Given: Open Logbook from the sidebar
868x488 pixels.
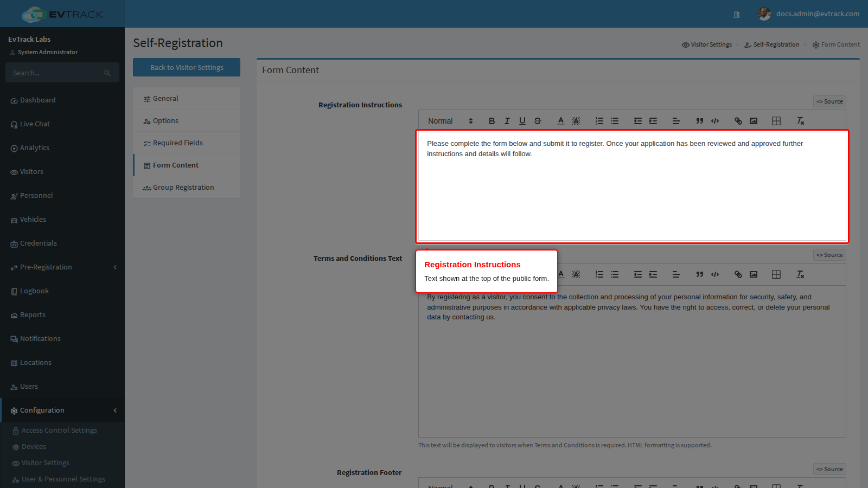Looking at the screenshot, I should [x=62, y=291].
